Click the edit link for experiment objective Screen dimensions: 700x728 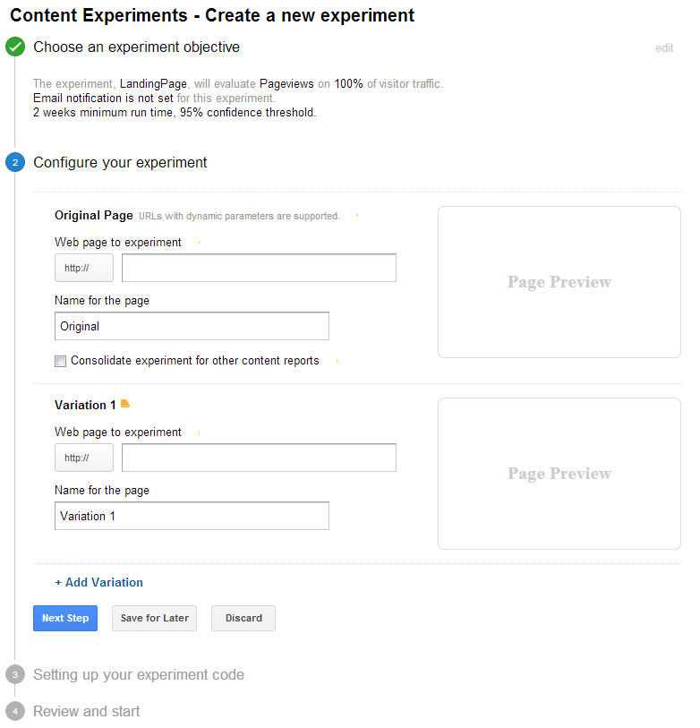pos(664,48)
